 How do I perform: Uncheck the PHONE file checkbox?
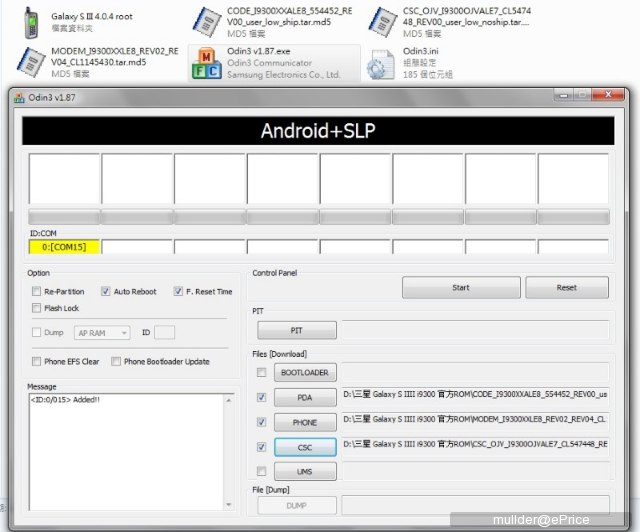[x=261, y=422]
